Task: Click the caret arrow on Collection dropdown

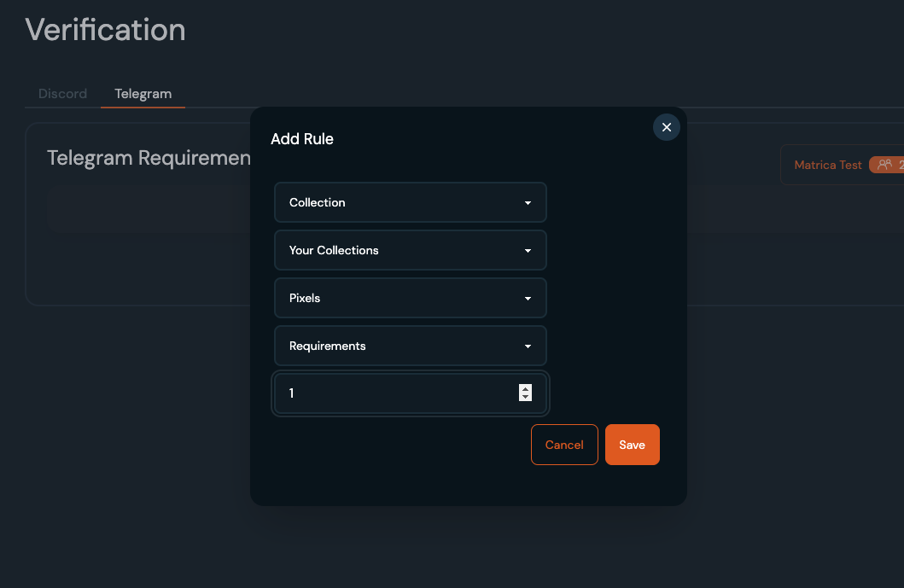Action: tap(528, 203)
